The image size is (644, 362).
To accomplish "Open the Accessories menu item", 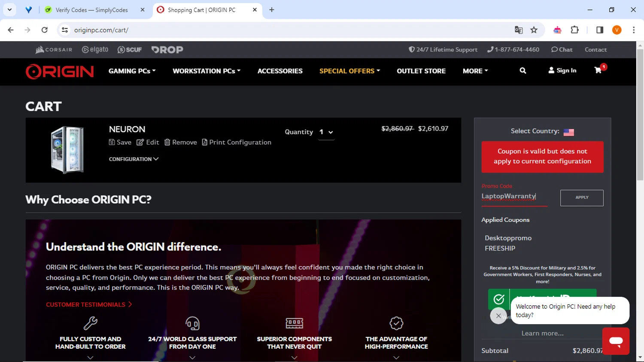I will (x=280, y=71).
